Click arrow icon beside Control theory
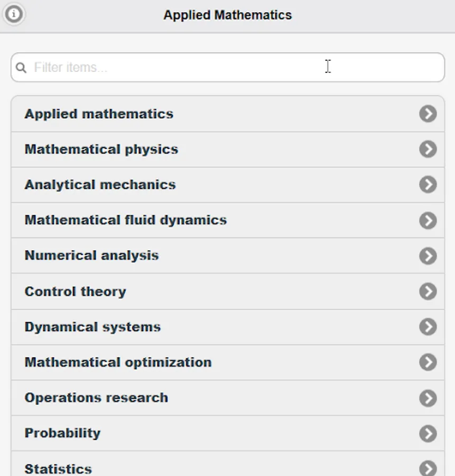The width and height of the screenshot is (455, 476). tap(428, 291)
